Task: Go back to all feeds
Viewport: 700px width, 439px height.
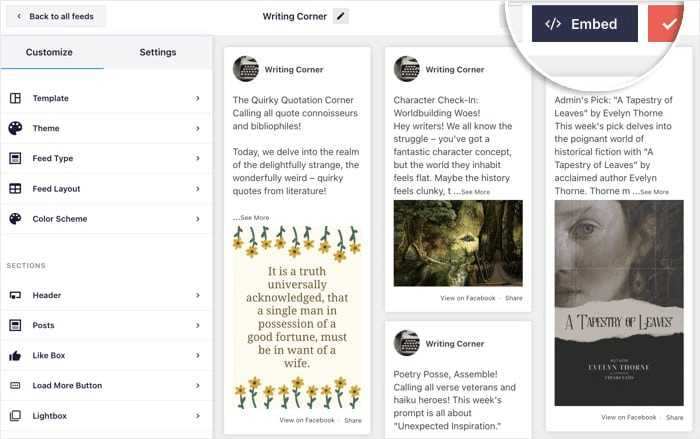Action: click(54, 16)
